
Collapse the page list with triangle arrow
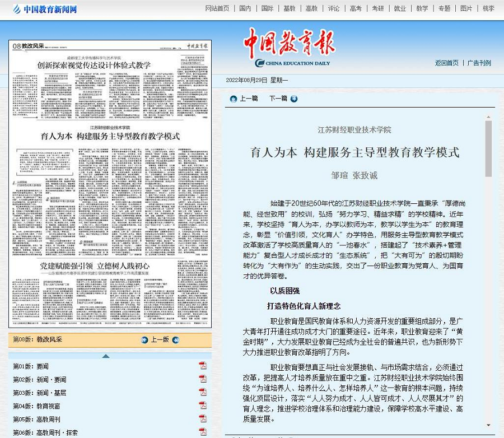click(x=106, y=356)
